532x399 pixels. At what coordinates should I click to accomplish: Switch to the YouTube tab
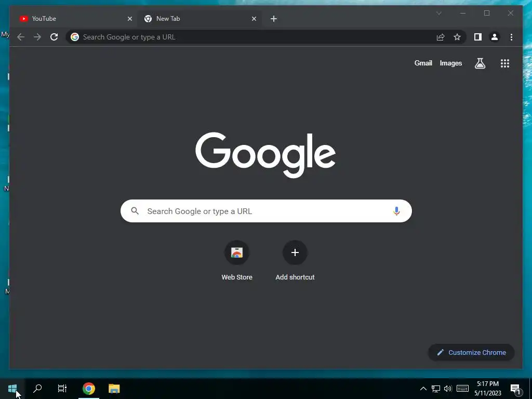pos(75,19)
